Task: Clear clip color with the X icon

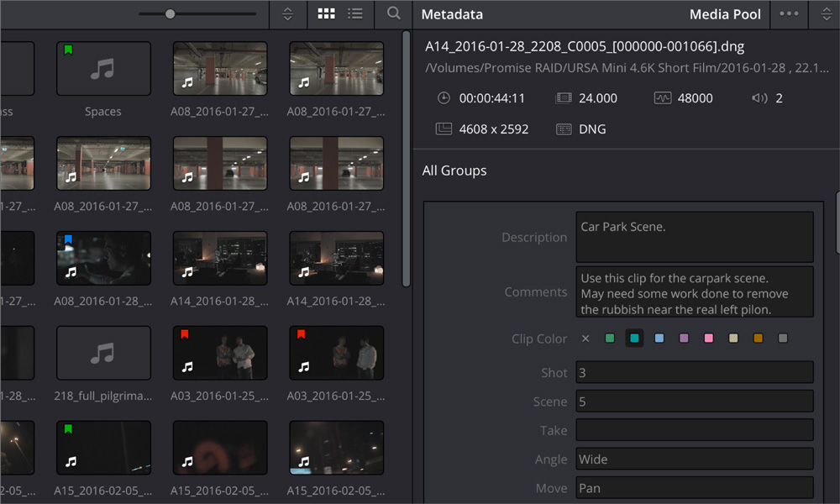Action: (x=585, y=339)
